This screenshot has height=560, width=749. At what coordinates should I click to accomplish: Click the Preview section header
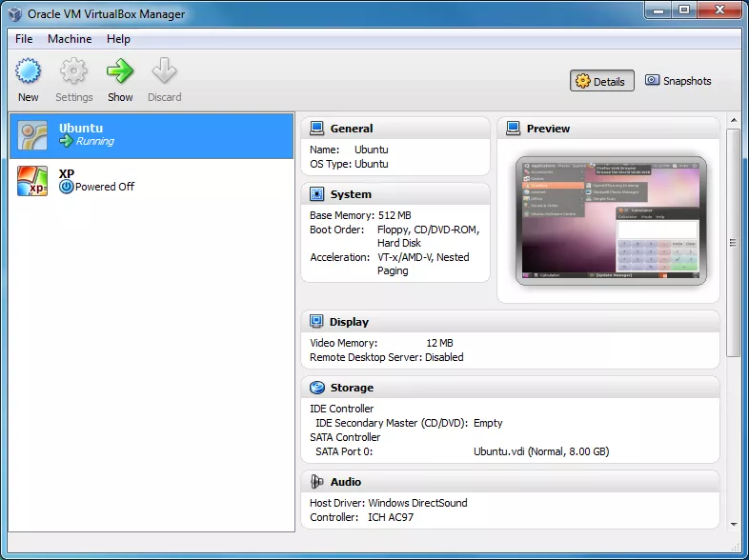click(548, 129)
